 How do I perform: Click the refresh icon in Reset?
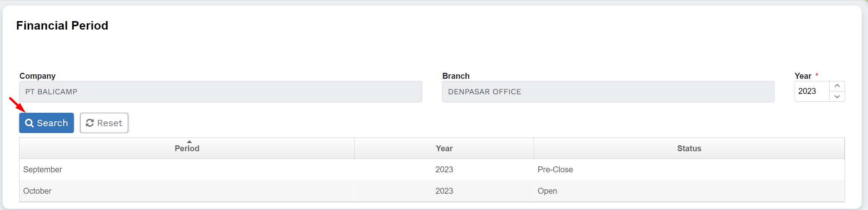pyautogui.click(x=90, y=123)
